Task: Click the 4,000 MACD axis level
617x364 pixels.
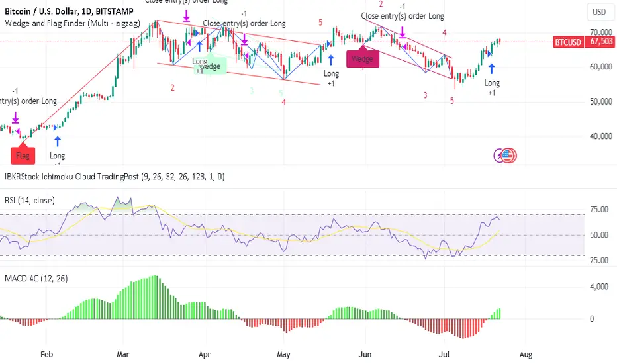Action: coord(599,287)
